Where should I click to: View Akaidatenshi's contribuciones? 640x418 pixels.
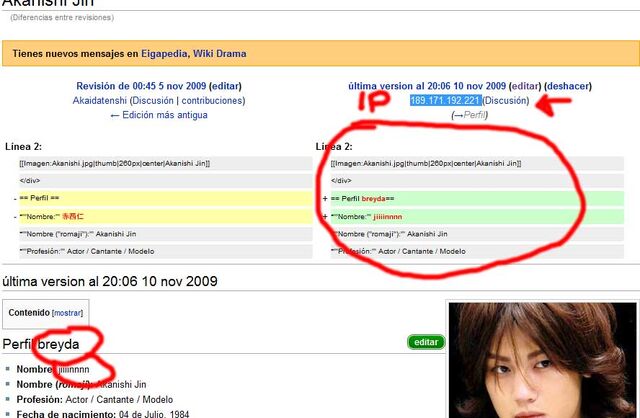click(211, 100)
